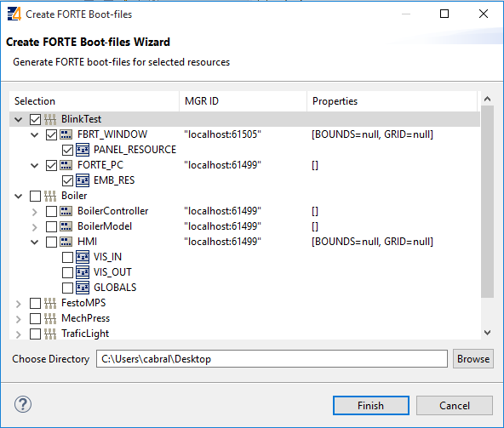Image resolution: width=504 pixels, height=428 pixels.
Task: Select FBRT_WINDOW MGR ID "localhost:61505" cell
Action: point(222,134)
